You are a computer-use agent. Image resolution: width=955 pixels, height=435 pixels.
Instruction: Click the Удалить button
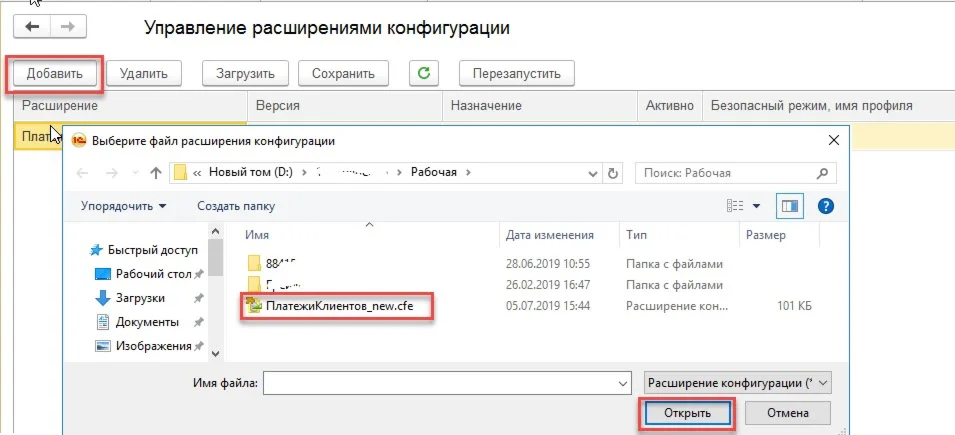tap(144, 74)
